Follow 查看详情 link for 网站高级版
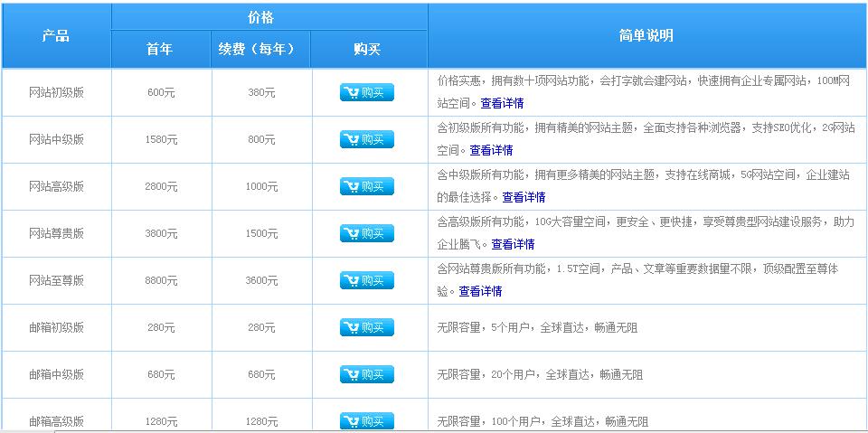The width and height of the screenshot is (868, 433). [524, 197]
